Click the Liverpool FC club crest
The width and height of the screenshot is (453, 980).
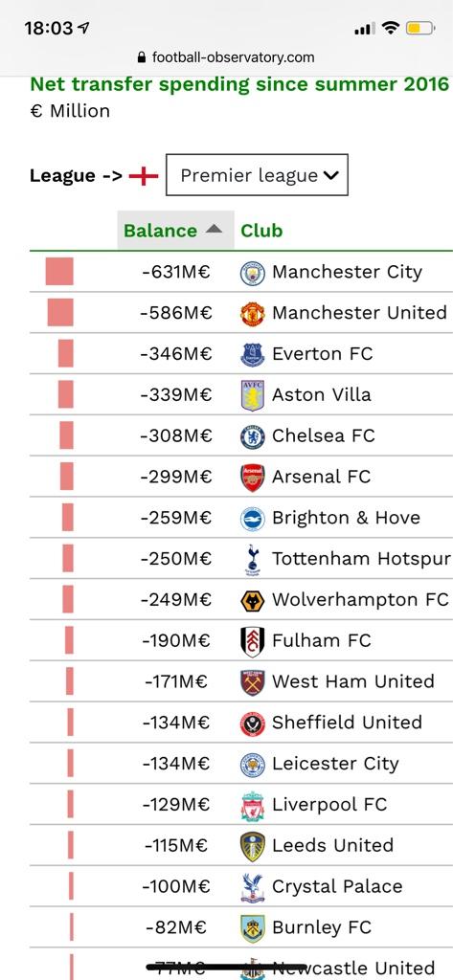[x=252, y=806]
